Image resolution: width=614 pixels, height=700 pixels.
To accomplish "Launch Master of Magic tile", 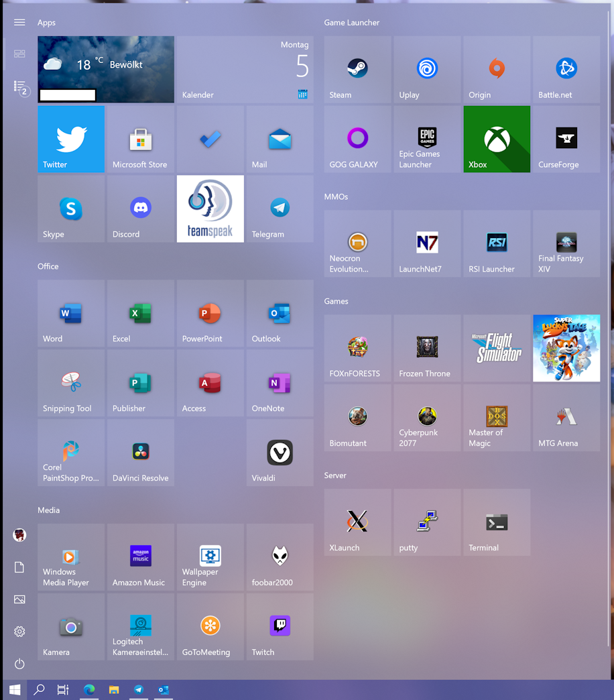I will (x=497, y=418).
